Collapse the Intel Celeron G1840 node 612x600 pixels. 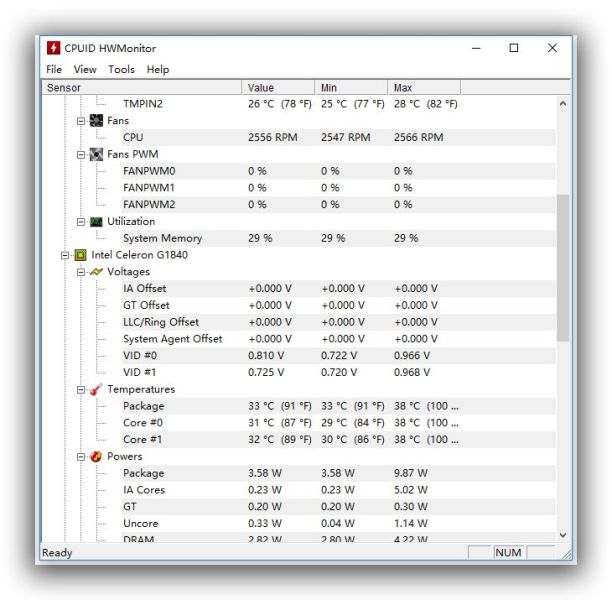pyautogui.click(x=65, y=255)
